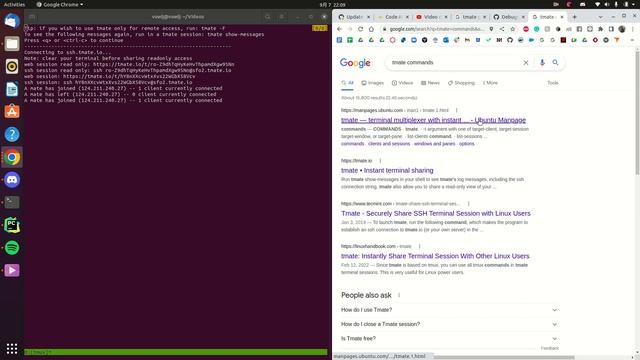This screenshot has height=360, width=640.
Task: Bookmark this page with the star icon
Action: (513, 29)
